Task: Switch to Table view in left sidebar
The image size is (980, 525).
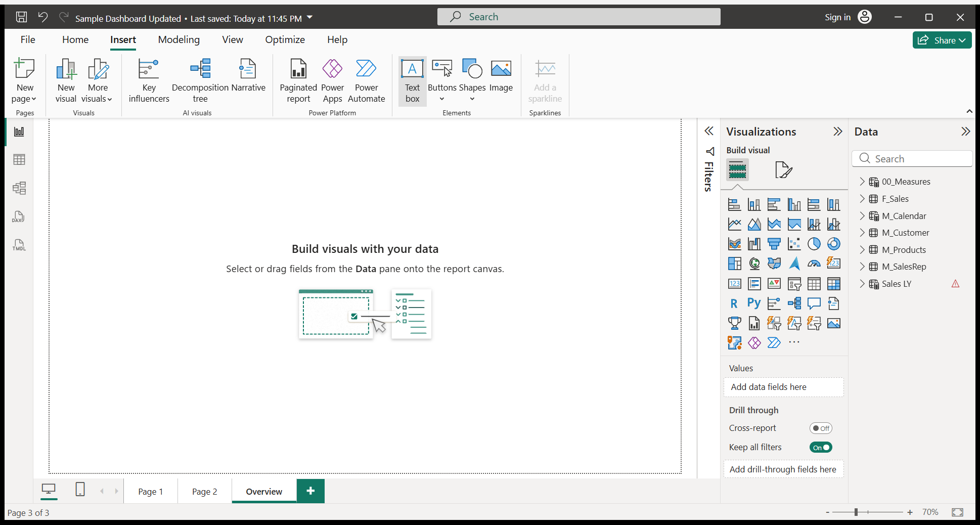Action: click(x=19, y=160)
